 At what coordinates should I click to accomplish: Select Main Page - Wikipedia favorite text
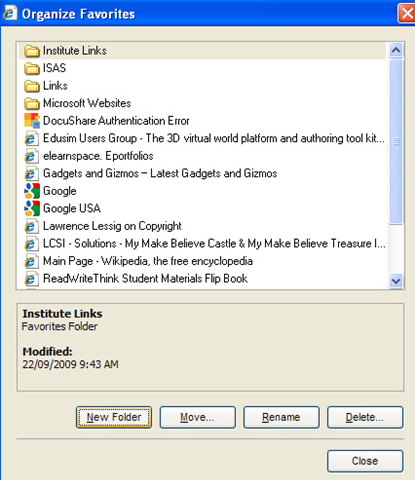[x=148, y=261]
